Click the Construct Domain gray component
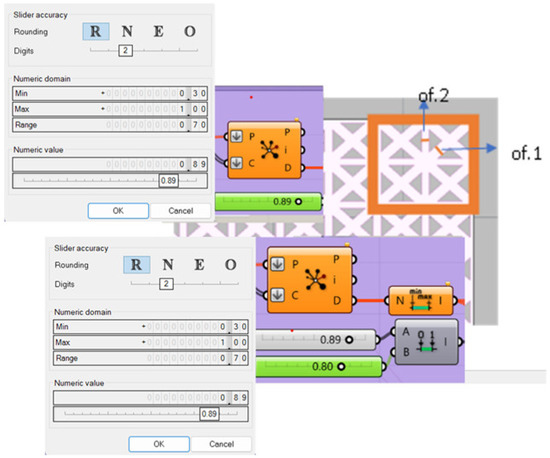550x458 pixels. 426,342
